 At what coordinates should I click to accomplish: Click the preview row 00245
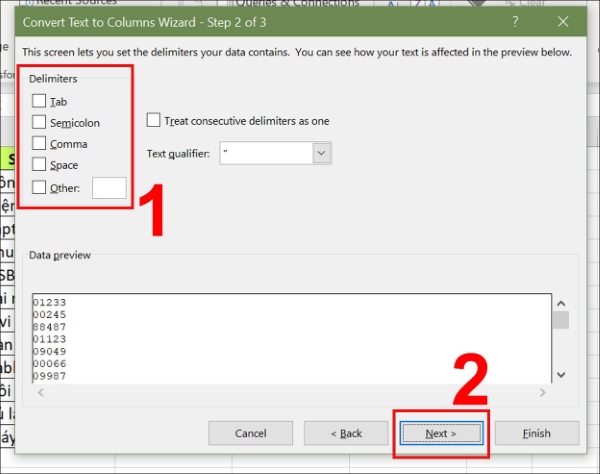pyautogui.click(x=49, y=314)
